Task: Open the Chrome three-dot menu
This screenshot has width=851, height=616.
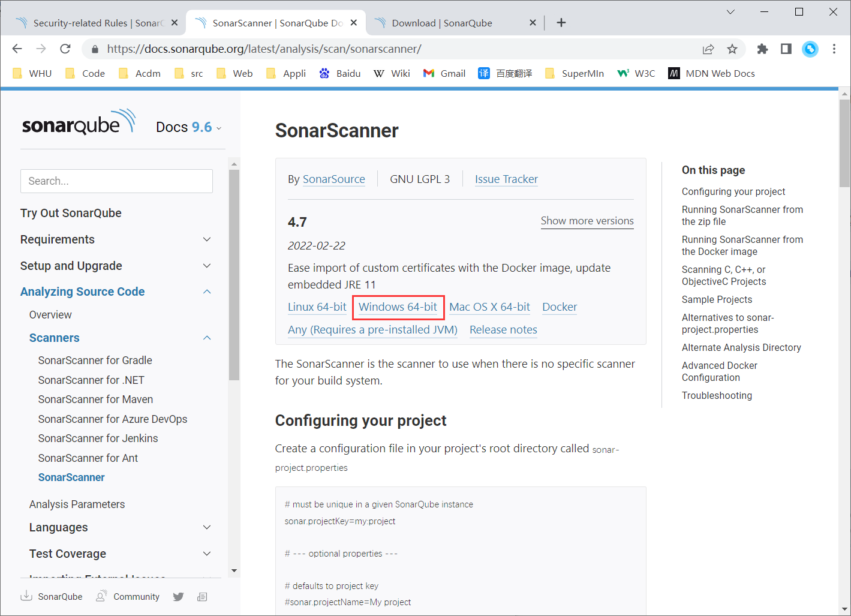Action: (x=834, y=49)
